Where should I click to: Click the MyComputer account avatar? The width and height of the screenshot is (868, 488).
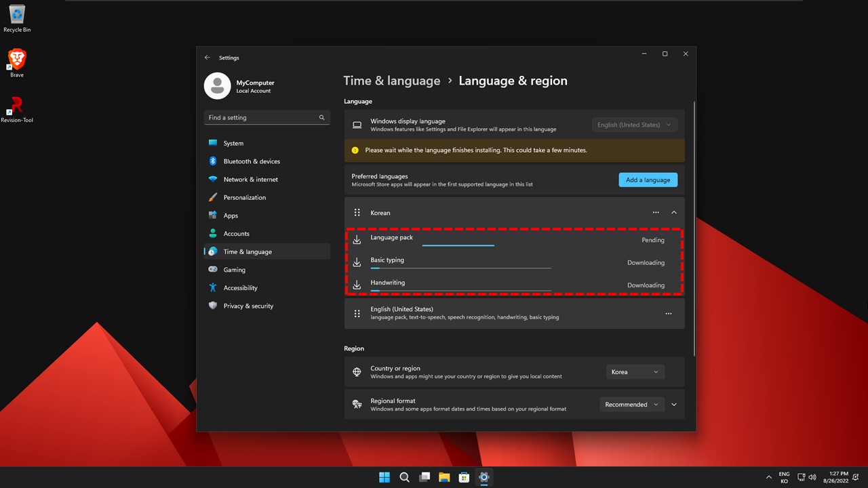pyautogui.click(x=217, y=85)
